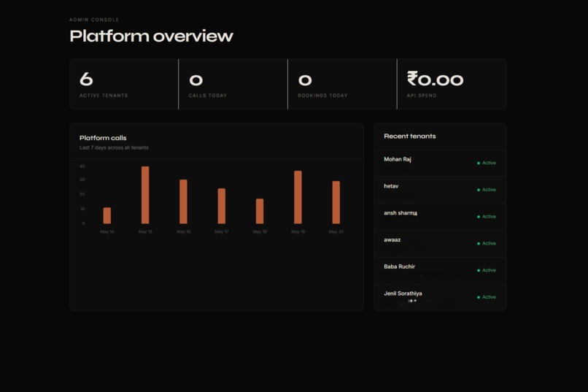The width and height of the screenshot is (588, 392).
Task: Click the API Spend stat card
Action: 452,84
